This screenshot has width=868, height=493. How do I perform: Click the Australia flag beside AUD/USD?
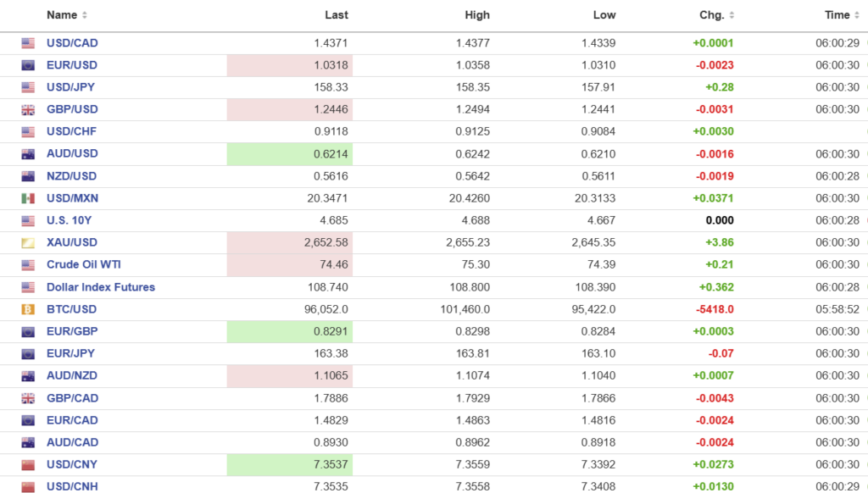[x=28, y=154]
